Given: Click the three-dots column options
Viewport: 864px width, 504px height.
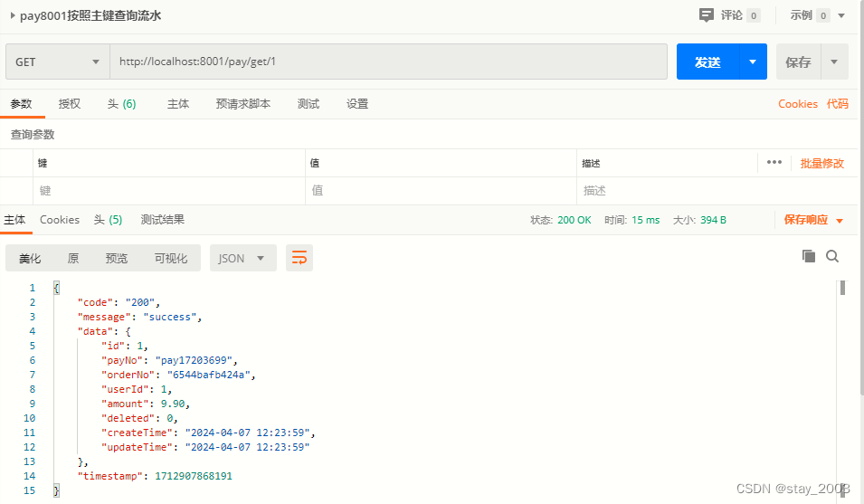Looking at the screenshot, I should (x=774, y=163).
